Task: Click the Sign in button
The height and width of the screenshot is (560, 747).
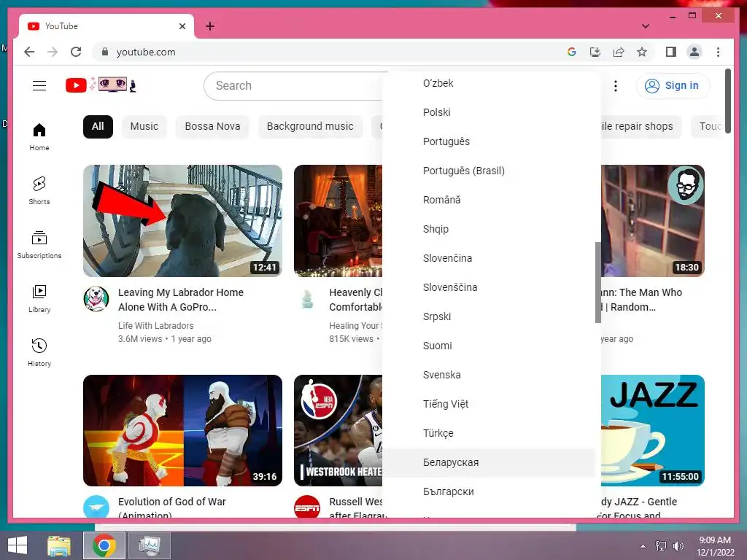Action: tap(673, 86)
